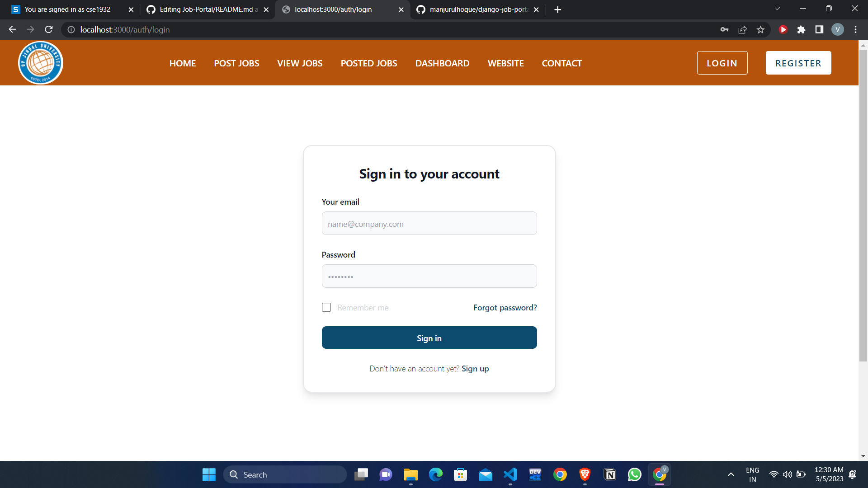868x488 pixels.
Task: Click the university logo in navbar
Action: click(x=41, y=63)
